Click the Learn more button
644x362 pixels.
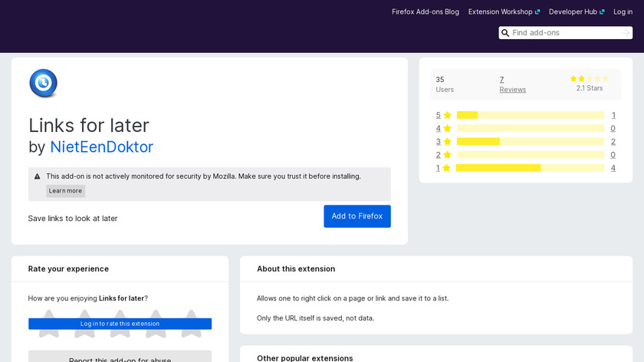click(65, 191)
